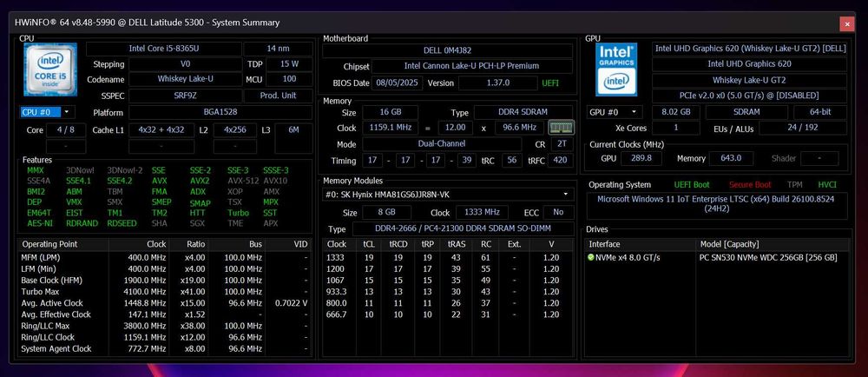Image resolution: width=868 pixels, height=377 pixels.
Task: Click the Core 4 / 8 value
Action: [66, 130]
